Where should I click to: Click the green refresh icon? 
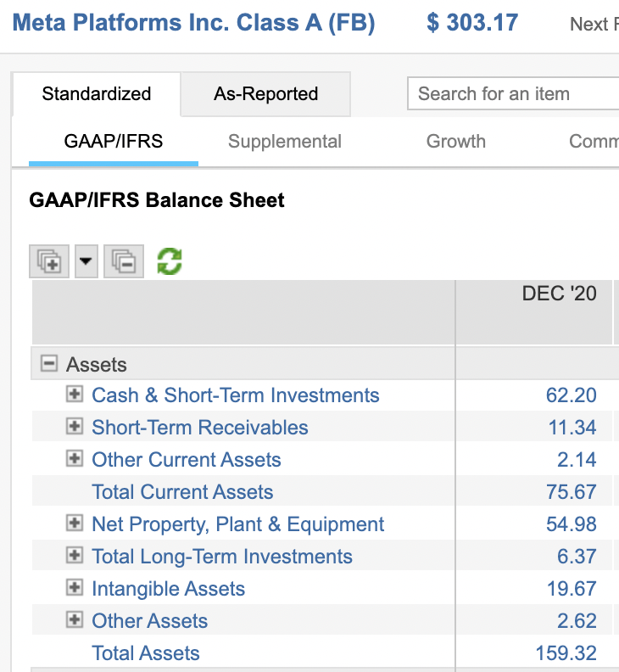click(170, 261)
